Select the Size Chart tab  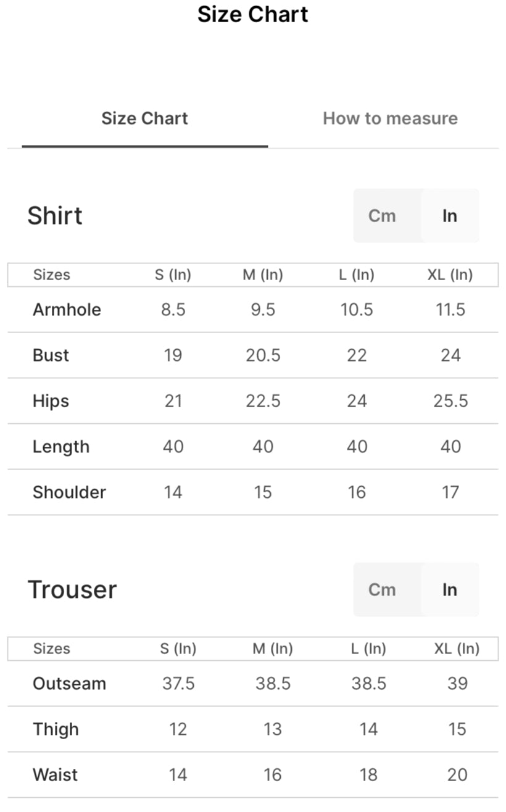(x=144, y=118)
